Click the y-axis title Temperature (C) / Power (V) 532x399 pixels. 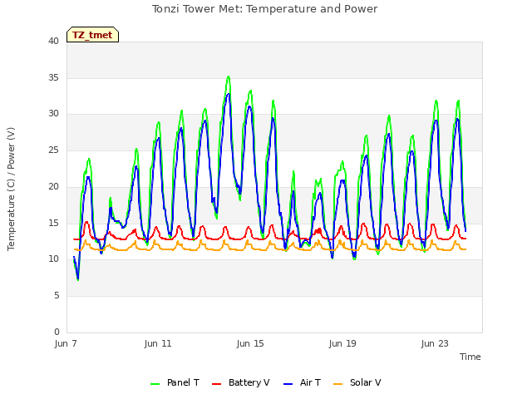[x=11, y=189]
